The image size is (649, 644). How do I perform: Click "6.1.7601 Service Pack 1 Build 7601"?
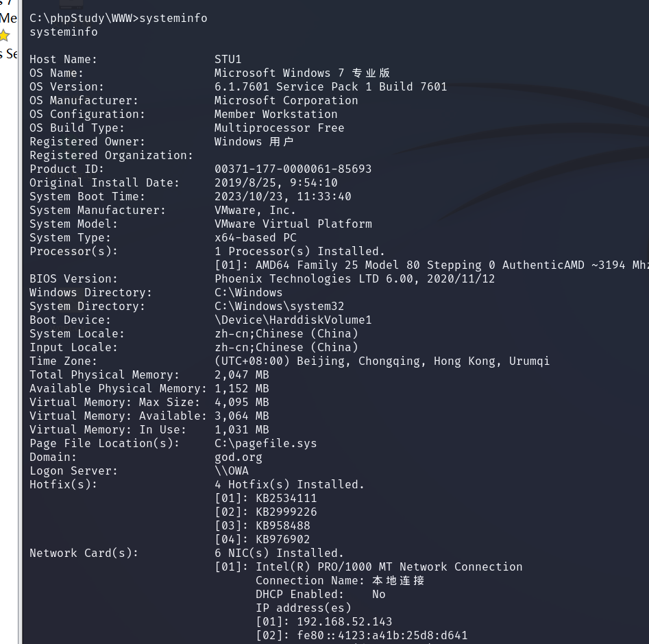331,86
